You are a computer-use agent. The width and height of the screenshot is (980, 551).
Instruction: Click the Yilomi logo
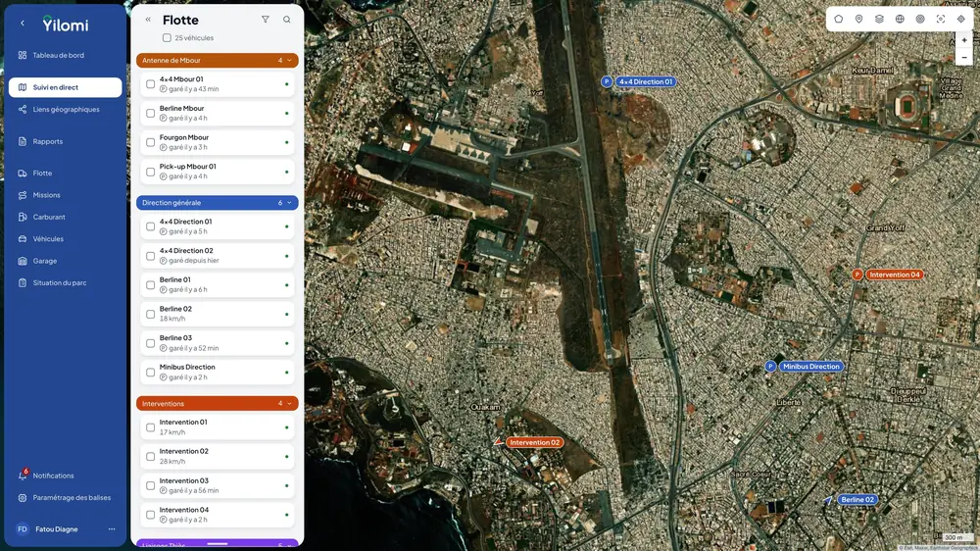click(66, 25)
